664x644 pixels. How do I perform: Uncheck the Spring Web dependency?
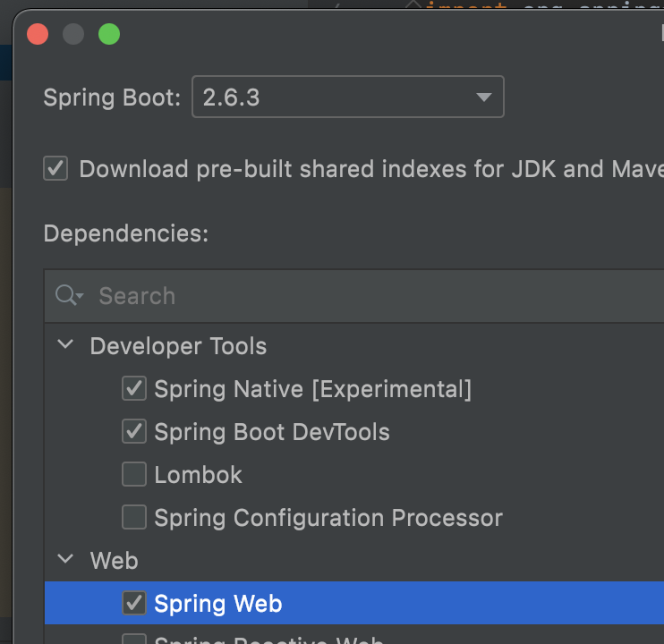pyautogui.click(x=134, y=603)
